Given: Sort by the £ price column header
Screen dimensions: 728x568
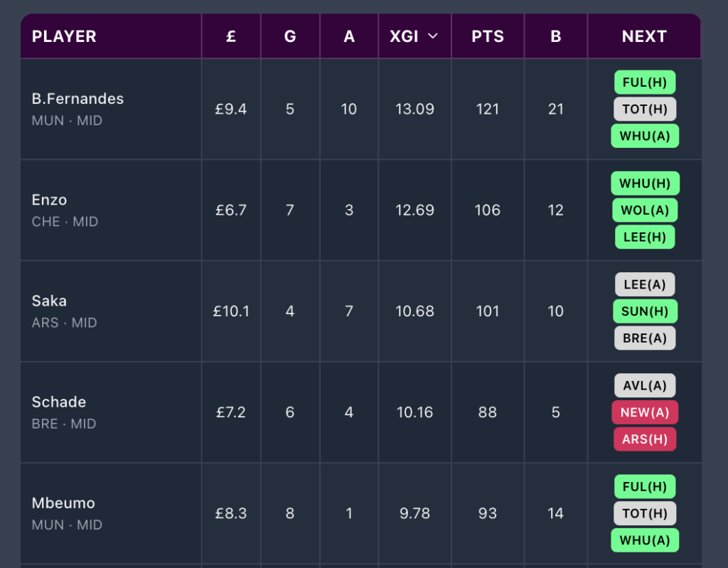Looking at the screenshot, I should [x=231, y=36].
